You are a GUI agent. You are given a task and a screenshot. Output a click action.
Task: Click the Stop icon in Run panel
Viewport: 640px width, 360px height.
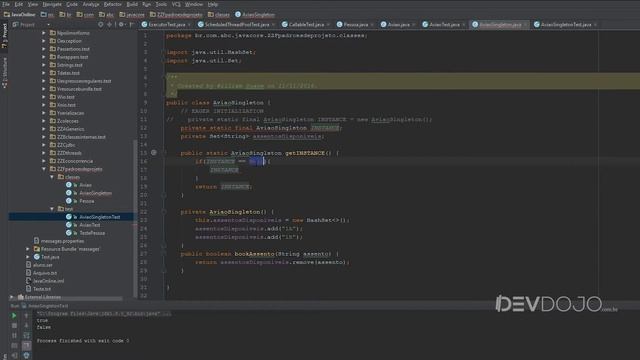14,325
